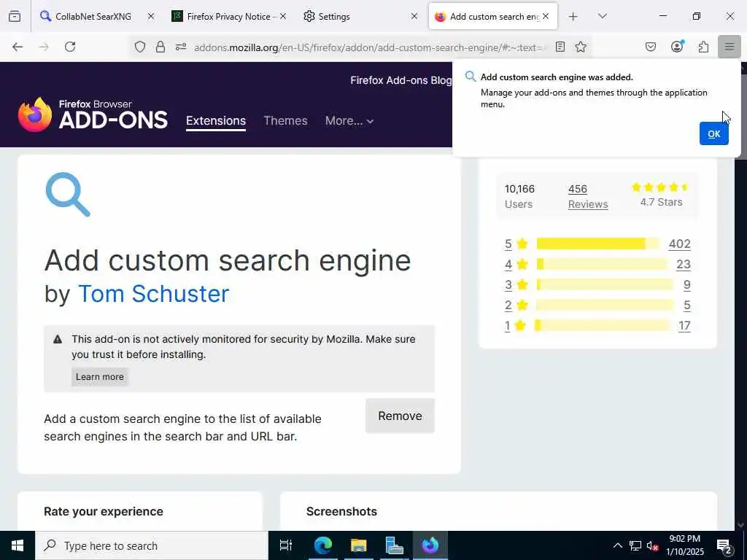The image size is (747, 560).
Task: Click the 4.7 Stars rating display
Action: 661,195
